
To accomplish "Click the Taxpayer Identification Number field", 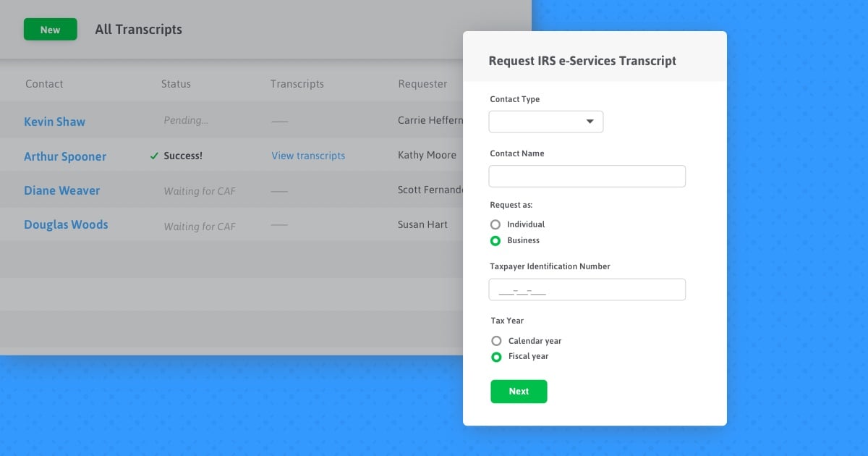I will tap(587, 290).
